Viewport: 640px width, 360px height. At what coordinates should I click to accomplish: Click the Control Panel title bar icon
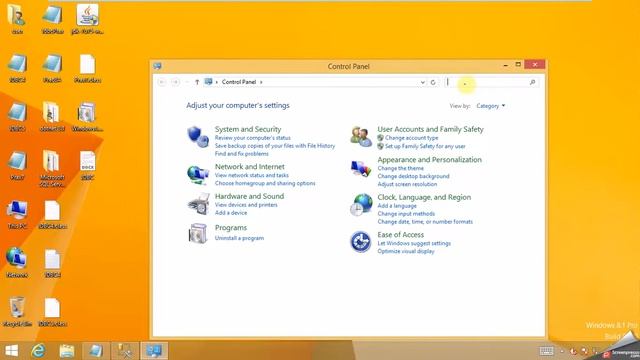click(x=158, y=66)
